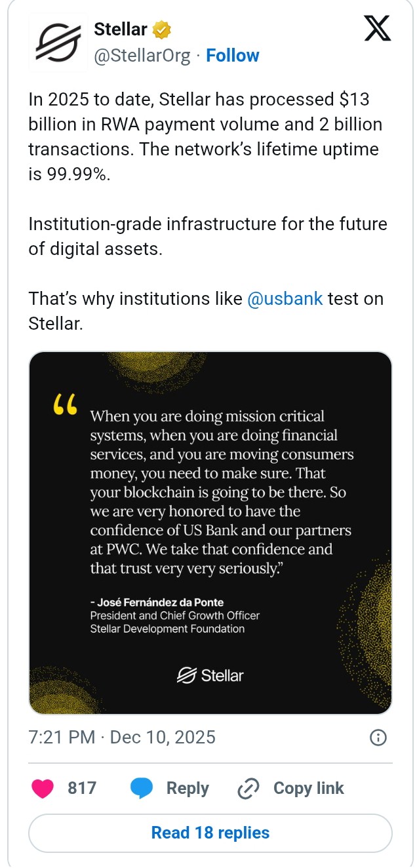Click the gold verified badge next to Stellar

[162, 30]
